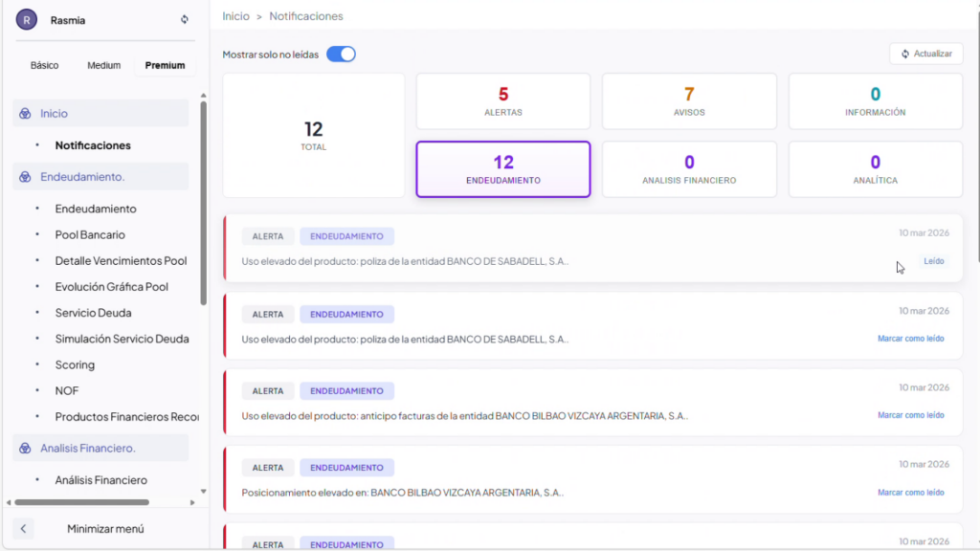
Task: Click the Inicio section icon
Action: click(x=26, y=113)
